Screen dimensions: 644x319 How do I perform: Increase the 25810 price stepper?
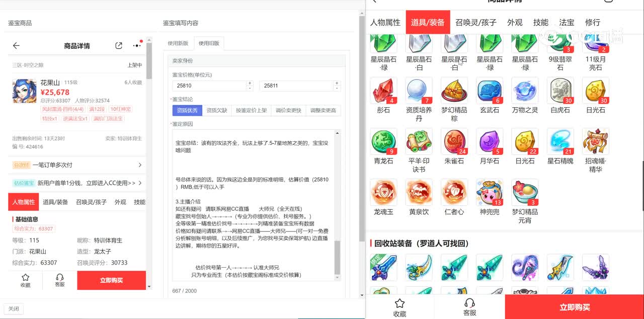point(250,83)
